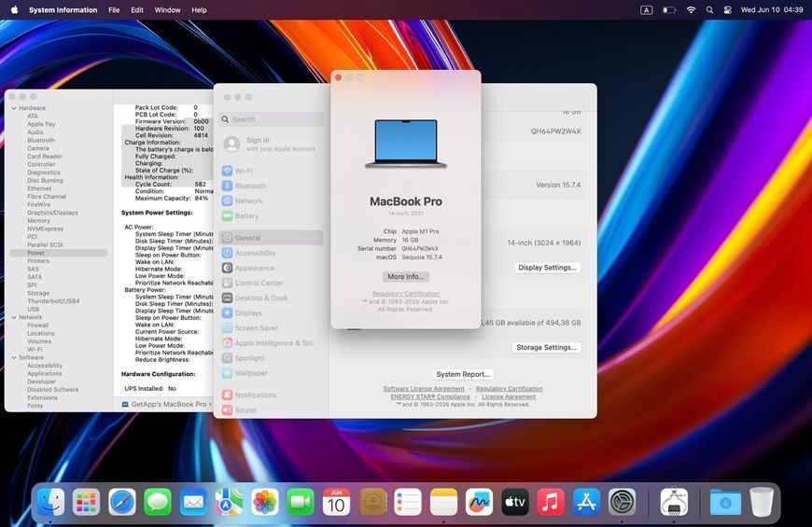Select Accessibility in System Settings sidebar
The height and width of the screenshot is (527, 812).
click(x=271, y=253)
